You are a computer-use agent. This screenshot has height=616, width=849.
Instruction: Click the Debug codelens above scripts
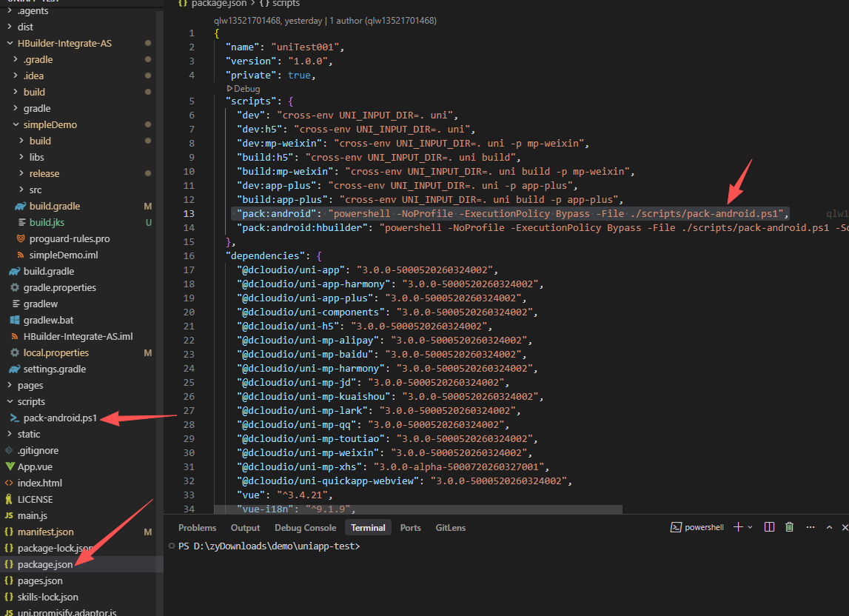pyautogui.click(x=243, y=88)
